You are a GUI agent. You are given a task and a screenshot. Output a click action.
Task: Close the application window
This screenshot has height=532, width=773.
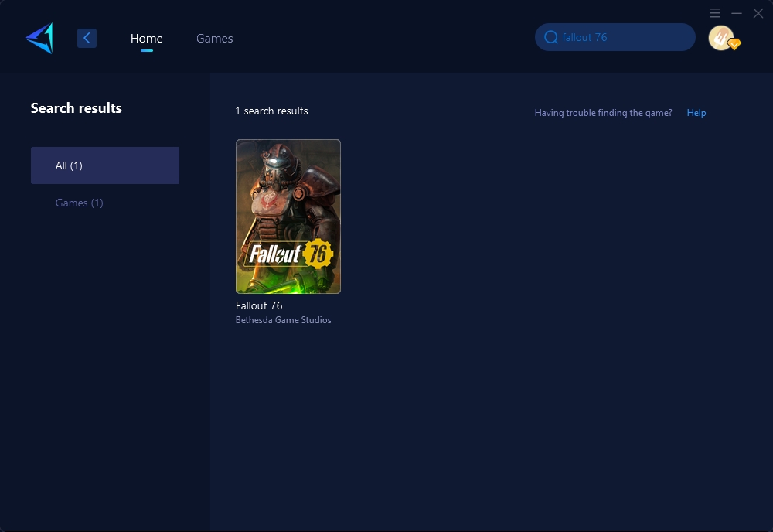click(x=758, y=13)
